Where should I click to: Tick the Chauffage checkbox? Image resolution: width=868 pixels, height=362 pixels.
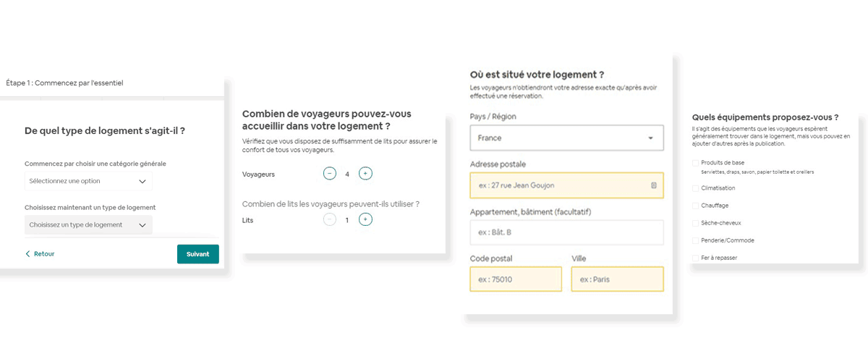tap(695, 206)
